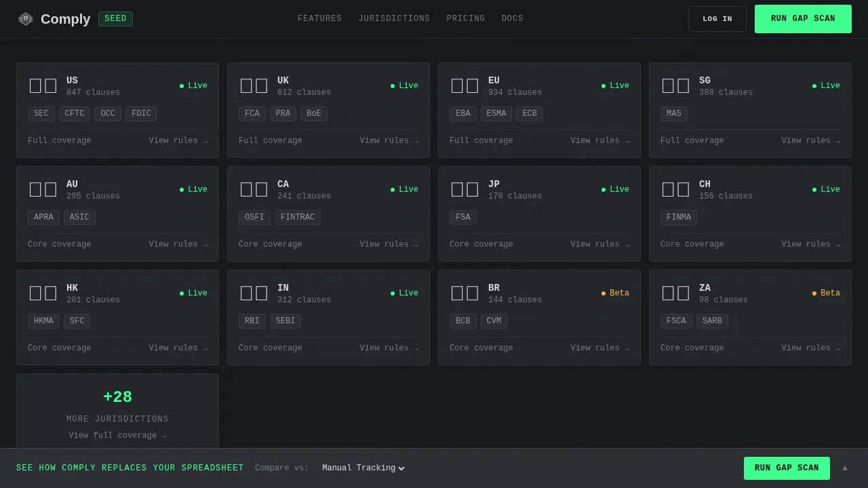Click the UK flag icon
The height and width of the screenshot is (488, 868).
pos(254,85)
